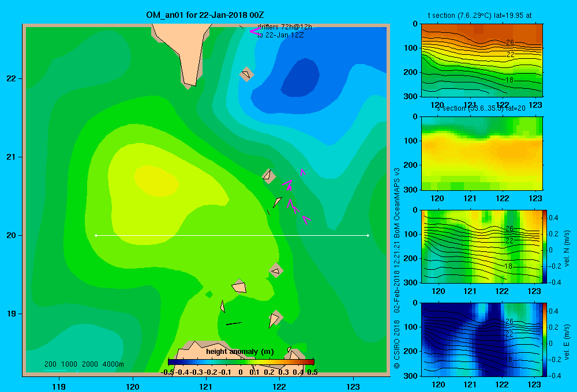Click the "22" contour label in vel. N panel
577x392 pixels.
(x=509, y=240)
